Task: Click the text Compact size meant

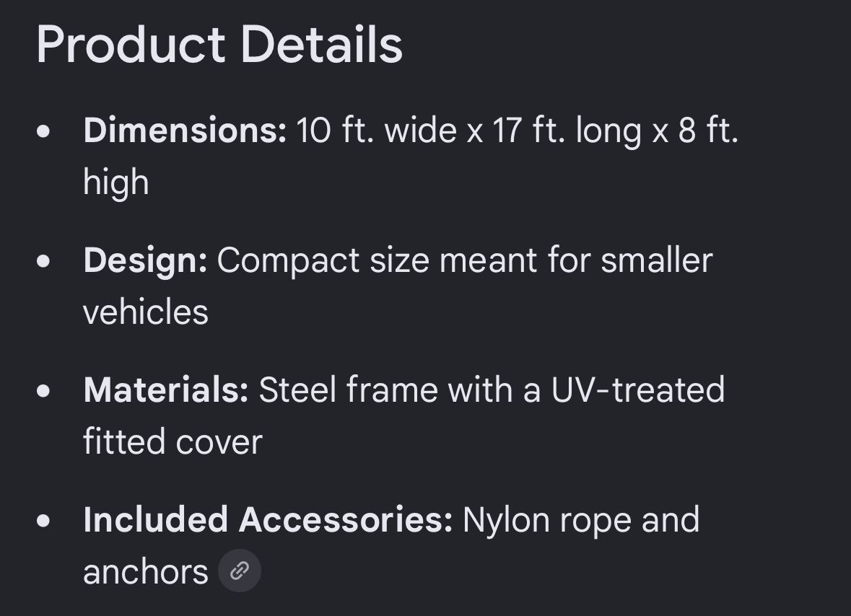Action: tap(378, 261)
